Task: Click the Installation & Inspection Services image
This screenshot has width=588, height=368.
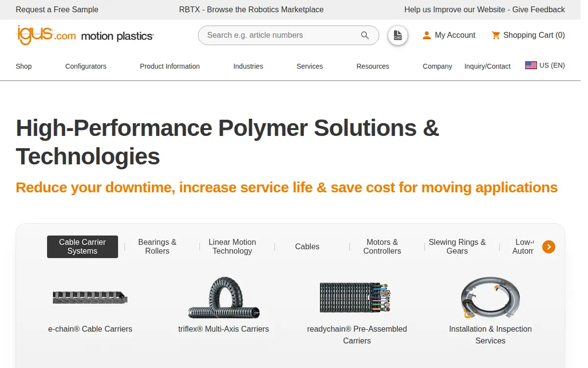Action: (490, 297)
